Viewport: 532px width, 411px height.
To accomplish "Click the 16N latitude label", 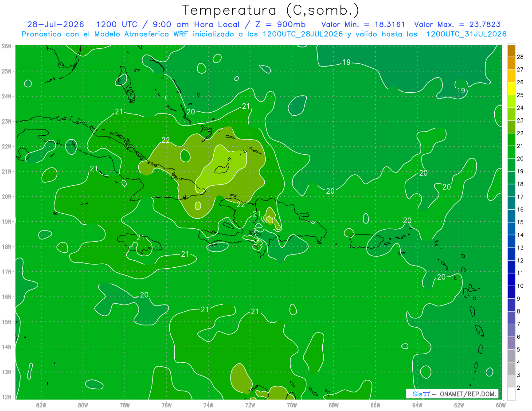I will pyautogui.click(x=6, y=297).
